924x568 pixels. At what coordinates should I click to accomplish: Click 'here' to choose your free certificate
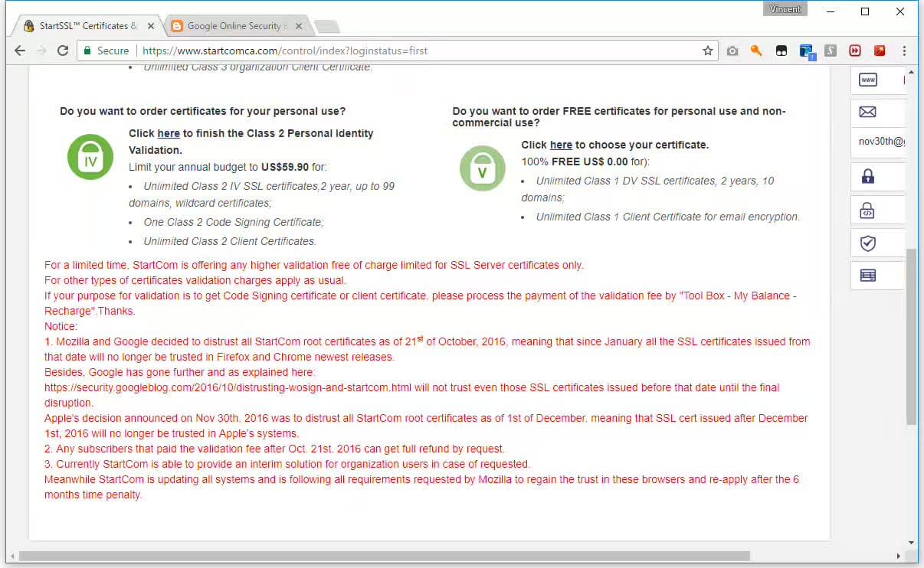pos(561,145)
